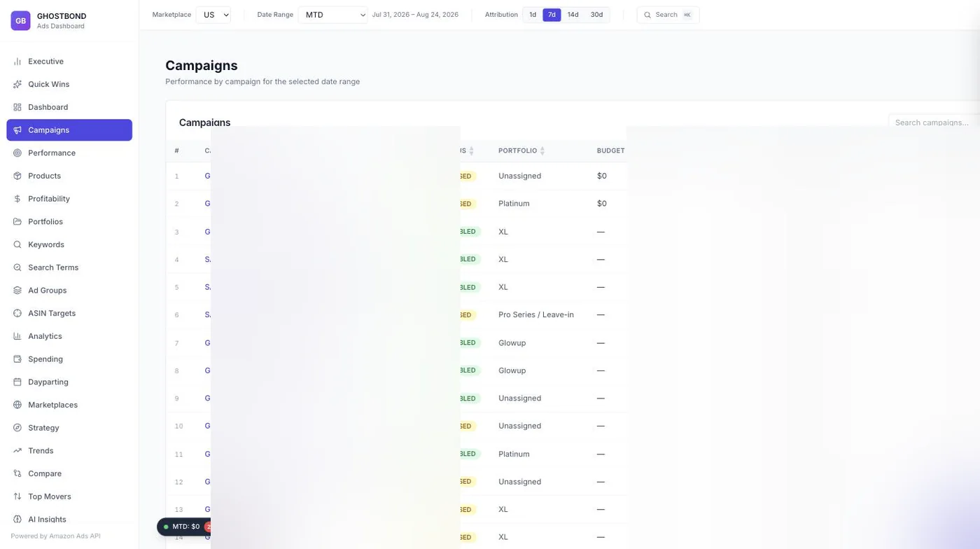Choose the 30d attribution window
The height and width of the screenshot is (549, 980).
click(x=596, y=15)
